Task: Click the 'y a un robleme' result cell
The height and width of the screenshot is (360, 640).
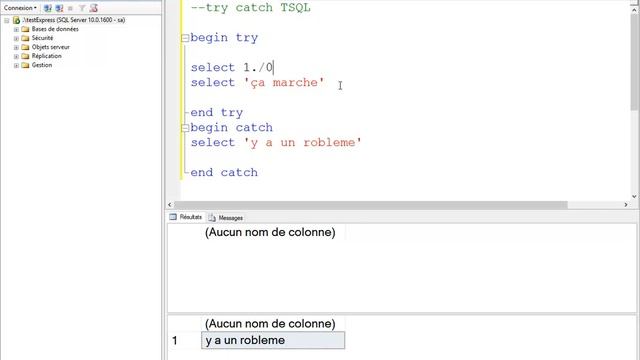Action: [273, 340]
